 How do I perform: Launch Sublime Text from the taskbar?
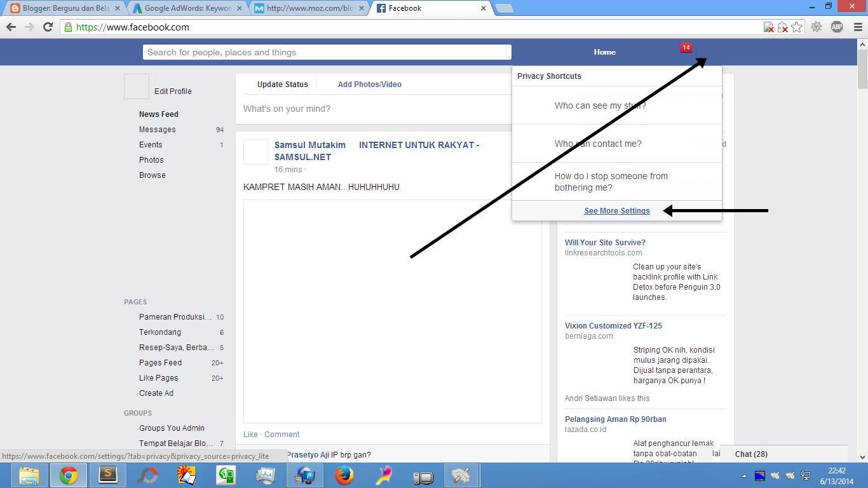point(108,475)
